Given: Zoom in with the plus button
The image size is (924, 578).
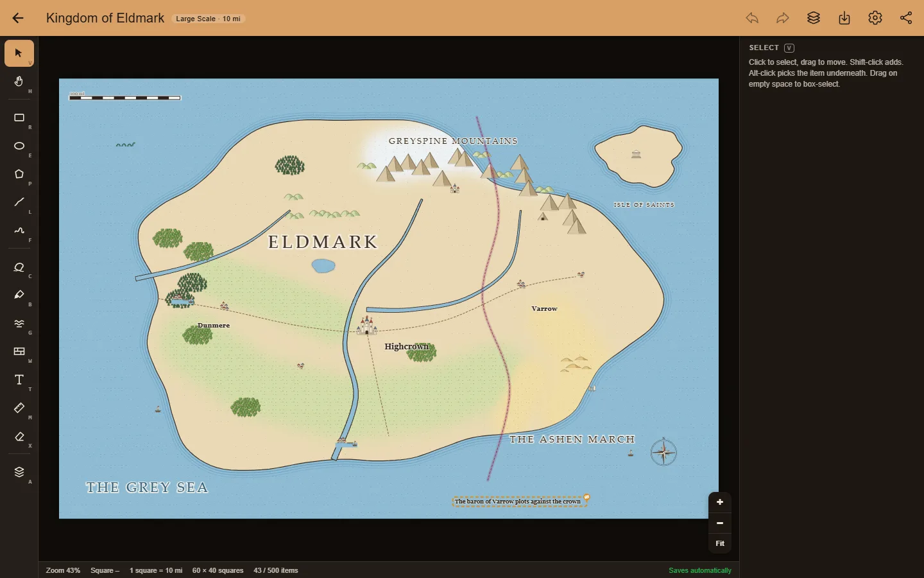Looking at the screenshot, I should click(720, 502).
